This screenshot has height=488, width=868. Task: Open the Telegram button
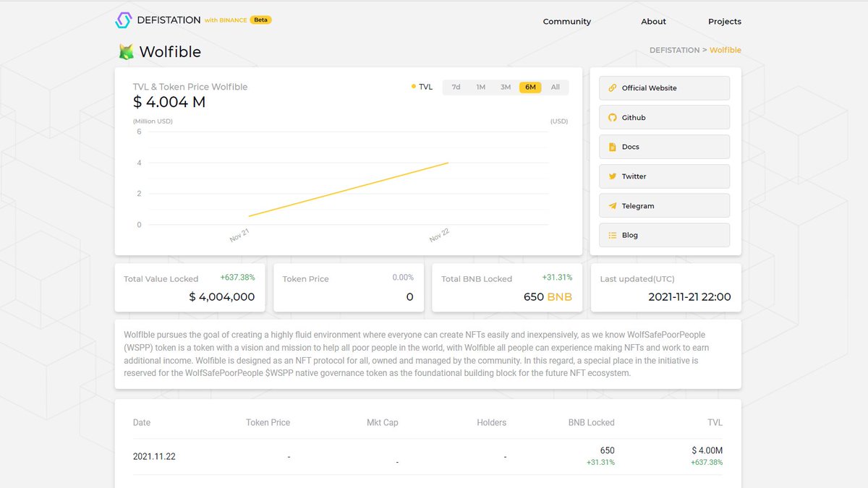tap(664, 206)
